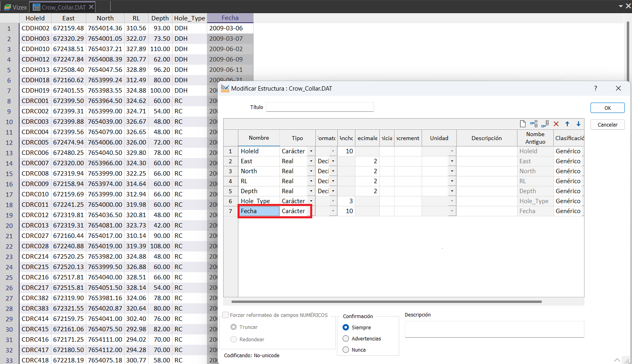Click the new blank document icon
This screenshot has height=364, width=632.
click(523, 124)
